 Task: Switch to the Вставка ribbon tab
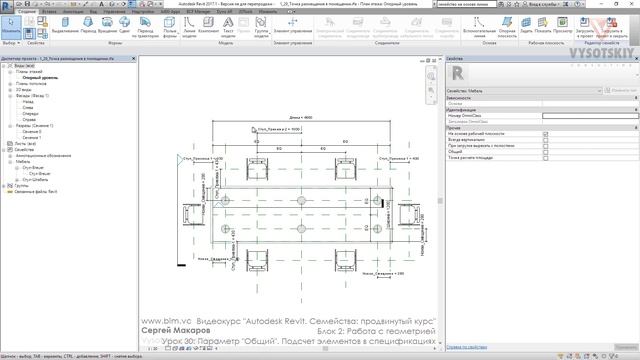[x=49, y=11]
